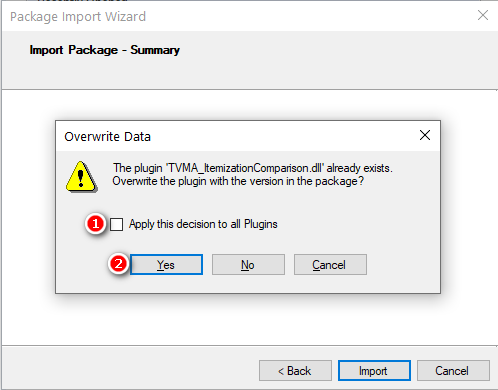
Task: Close the Overwrite Data dialog
Action: (x=425, y=135)
